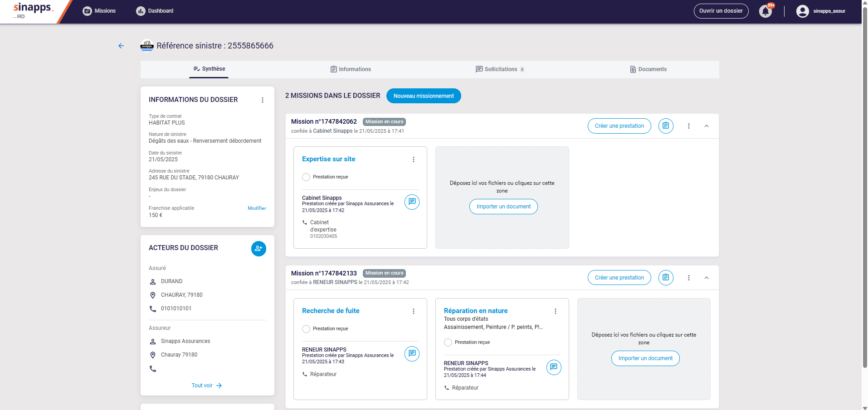Viewport: 868px width, 410px height.
Task: Open message icon in Expertise sur site card
Action: click(412, 202)
